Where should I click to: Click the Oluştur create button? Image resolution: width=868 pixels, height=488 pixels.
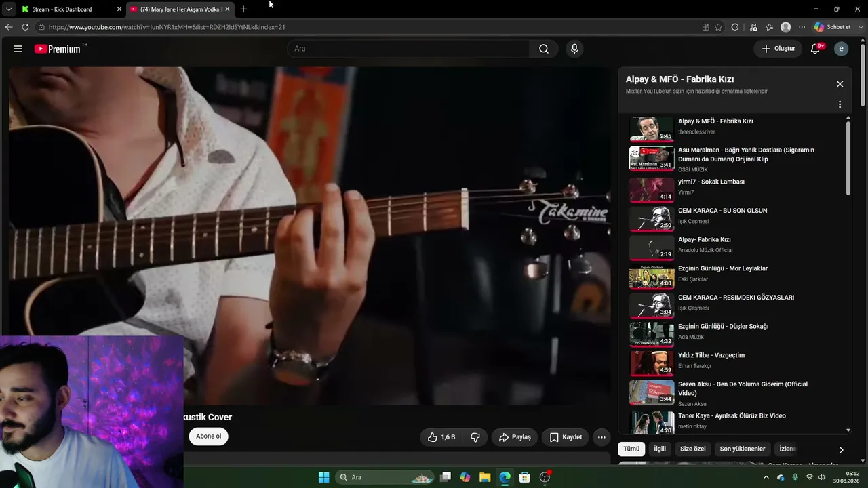pos(778,49)
